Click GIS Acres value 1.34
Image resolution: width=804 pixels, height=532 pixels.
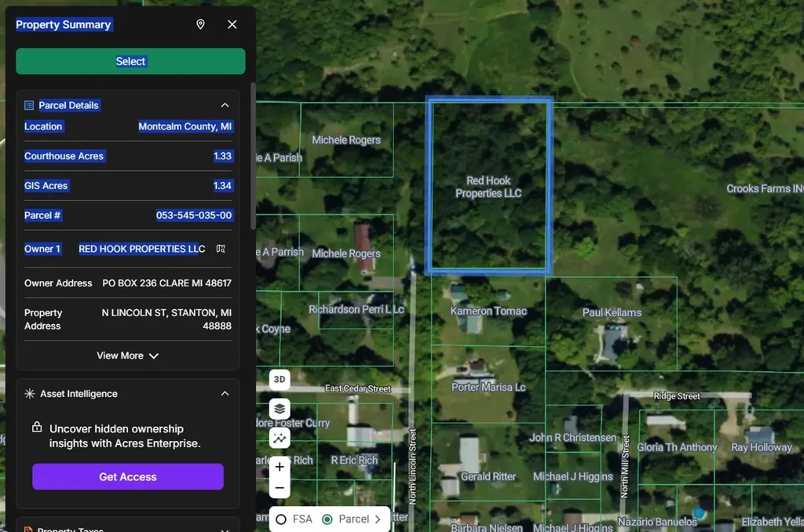point(222,185)
